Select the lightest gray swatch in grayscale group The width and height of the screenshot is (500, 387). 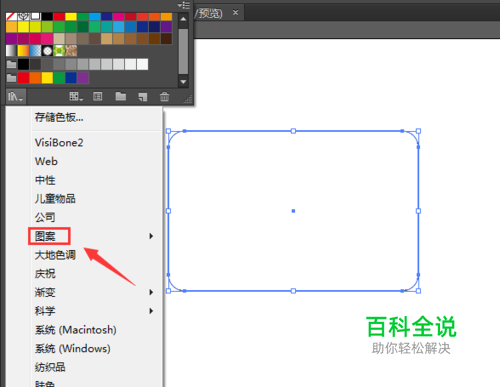coord(142,64)
